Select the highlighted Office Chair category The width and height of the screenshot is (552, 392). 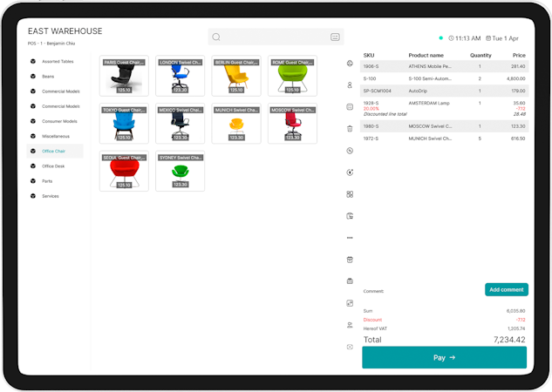pyautogui.click(x=55, y=152)
